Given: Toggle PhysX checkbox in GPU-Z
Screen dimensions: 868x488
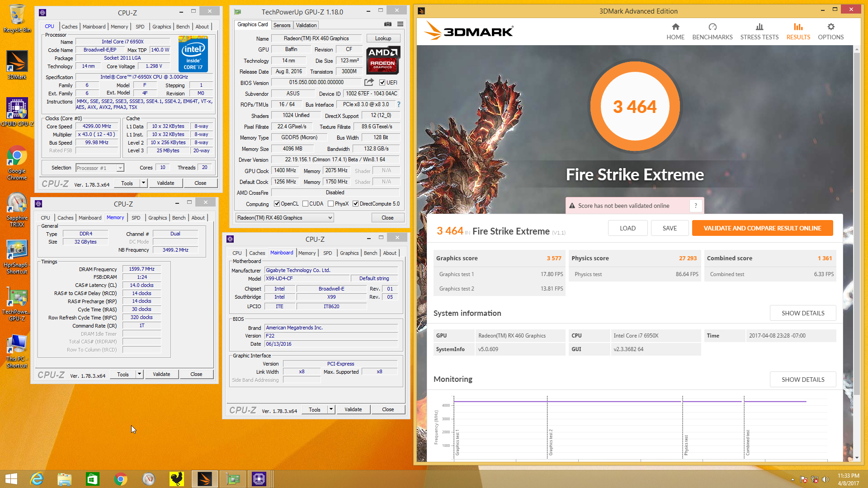Looking at the screenshot, I should (330, 204).
